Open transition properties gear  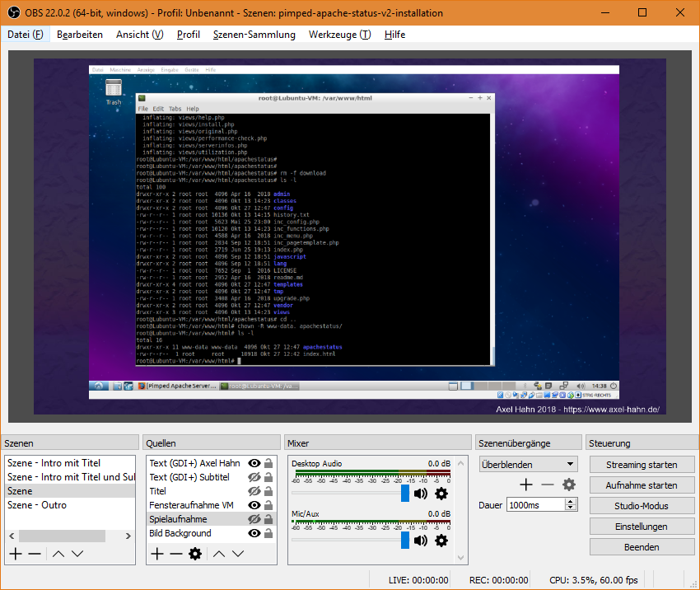(569, 485)
